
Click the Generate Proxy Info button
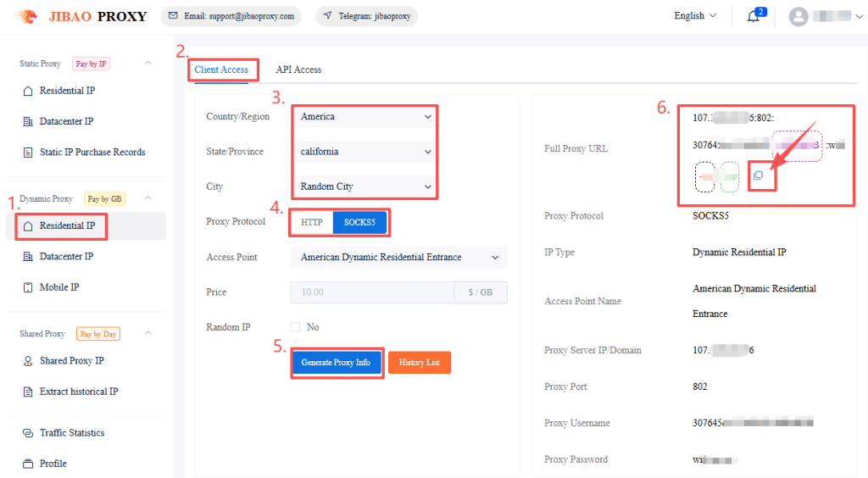coord(336,363)
